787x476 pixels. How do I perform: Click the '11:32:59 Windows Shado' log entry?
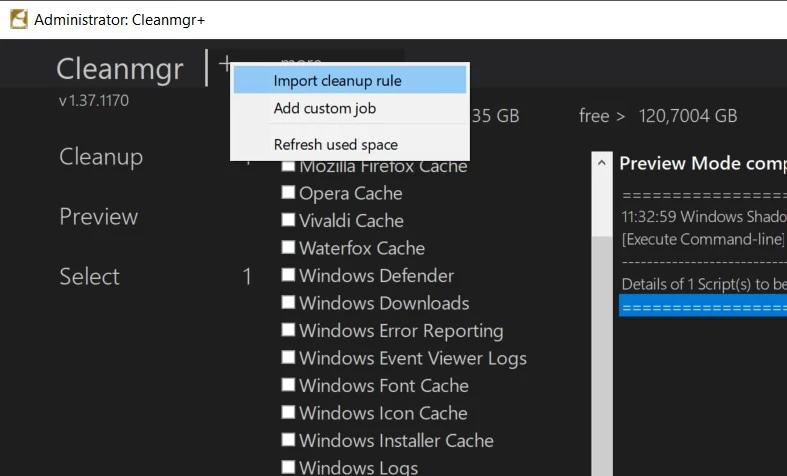[x=704, y=216]
